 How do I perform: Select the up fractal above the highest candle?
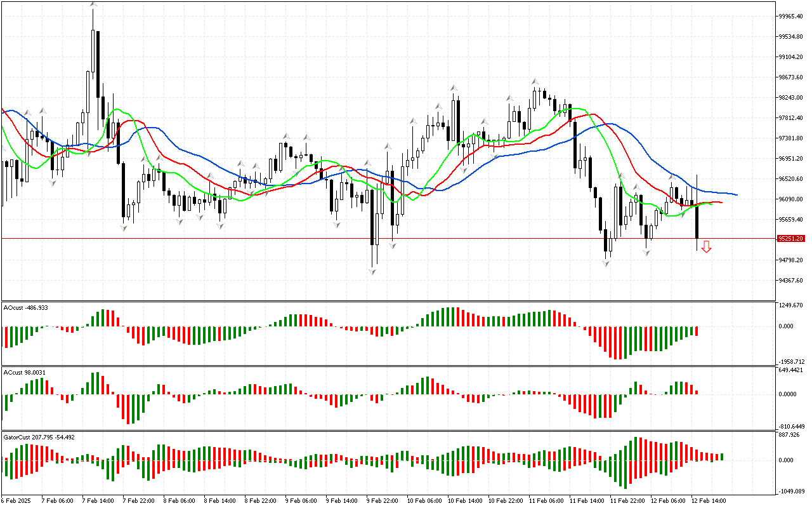click(x=93, y=4)
